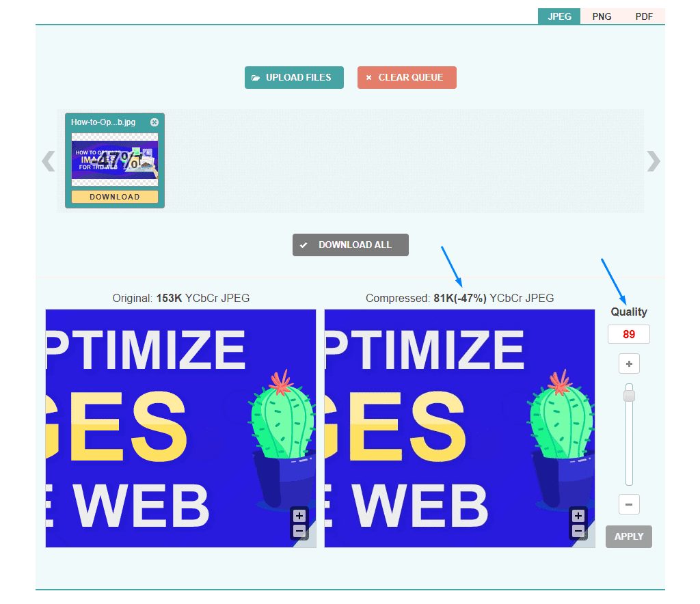This screenshot has width=700, height=604.
Task: Switch to the JPEG tab
Action: click(x=559, y=16)
